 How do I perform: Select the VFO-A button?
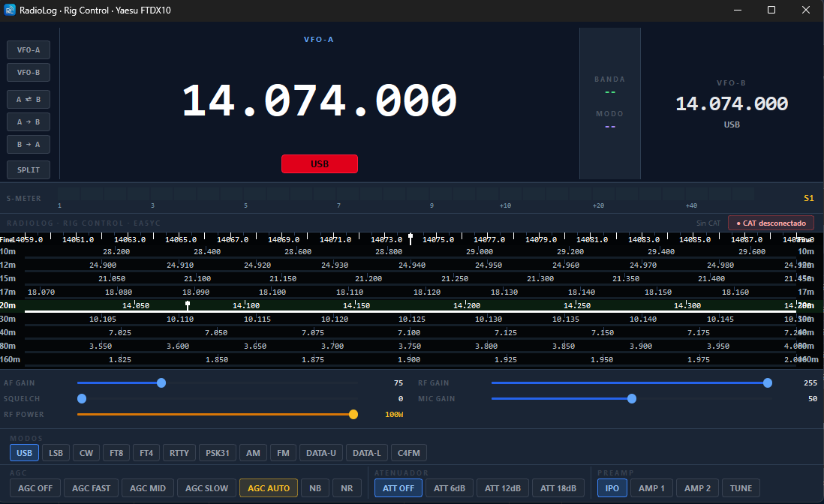coord(29,49)
